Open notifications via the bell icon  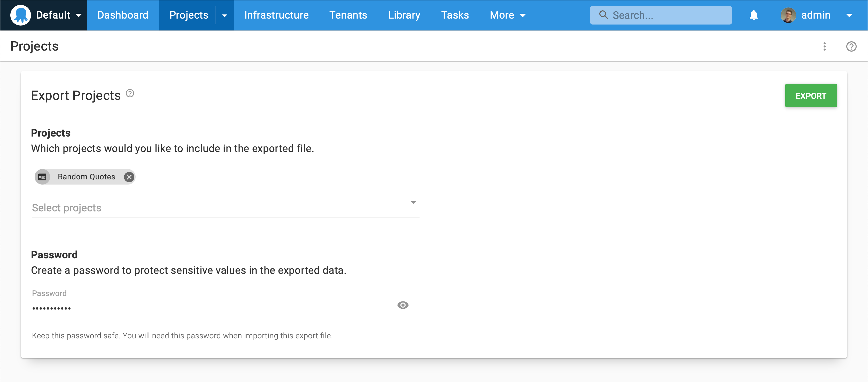point(754,15)
